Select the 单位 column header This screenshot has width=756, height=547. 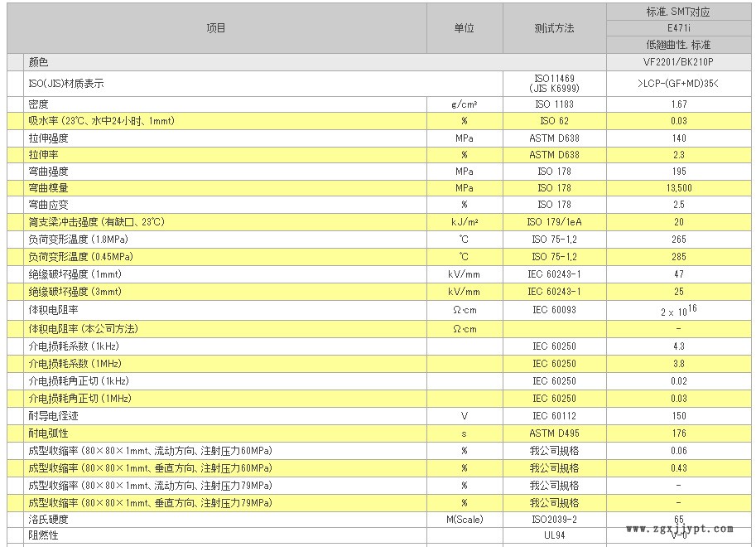pos(465,28)
